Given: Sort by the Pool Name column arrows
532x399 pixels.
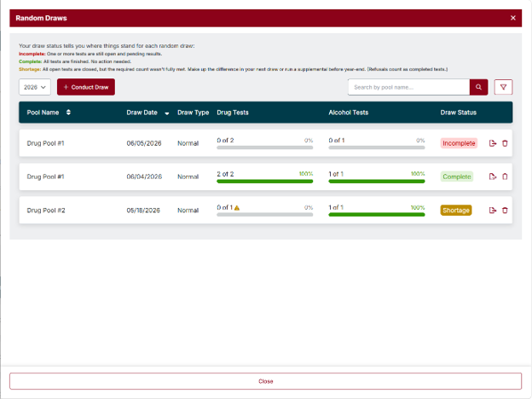Looking at the screenshot, I should (68, 113).
